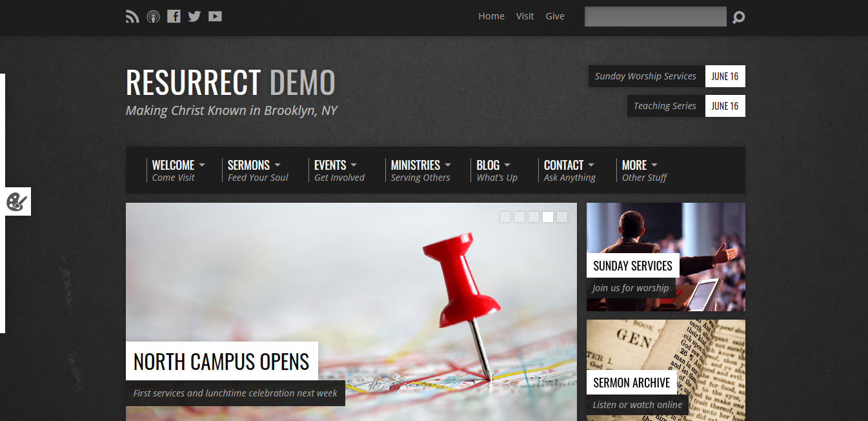Click the Give link in top bar
Screen dimensions: 868x421
pos(555,16)
